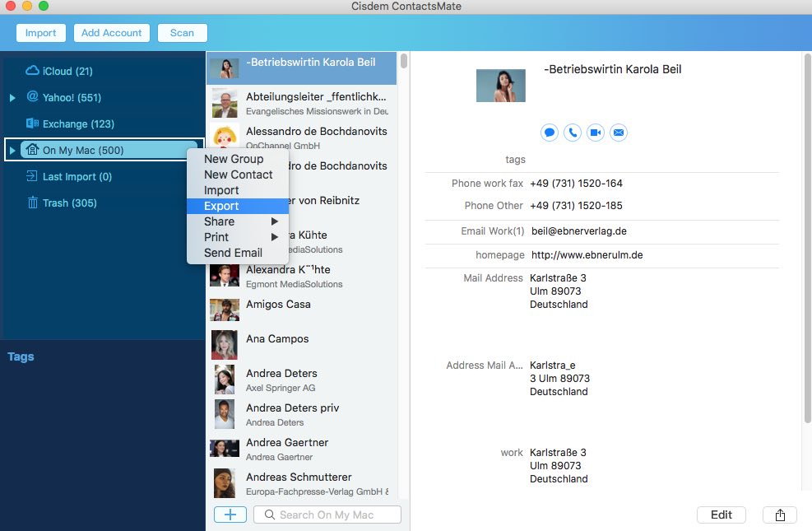Add a new contact with the plus icon
Screen dimensions: 812x531
tap(230, 514)
